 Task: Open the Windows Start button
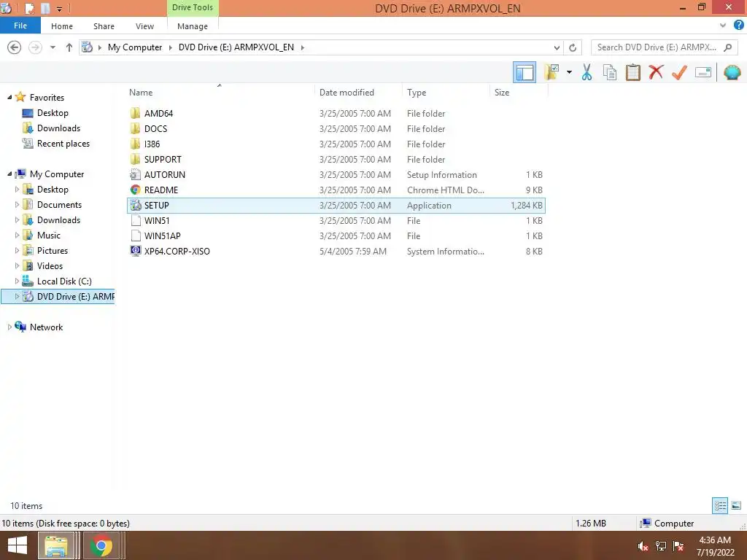click(18, 545)
